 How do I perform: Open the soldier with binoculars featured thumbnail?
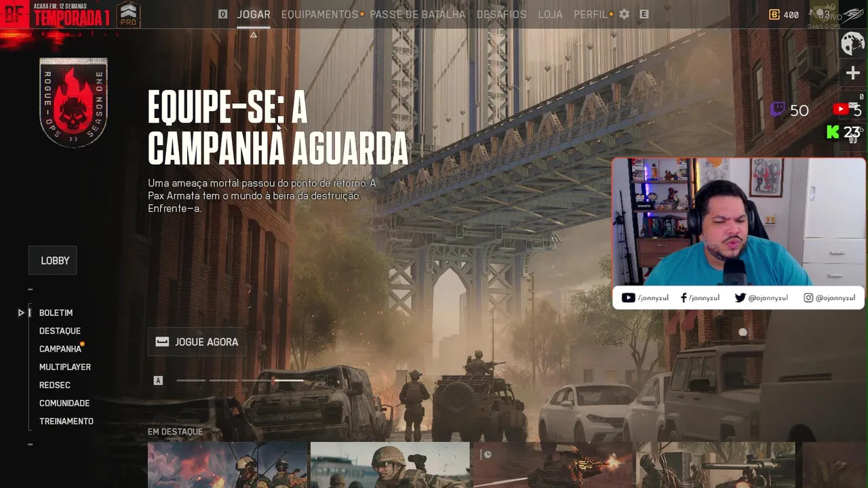pos(390,465)
